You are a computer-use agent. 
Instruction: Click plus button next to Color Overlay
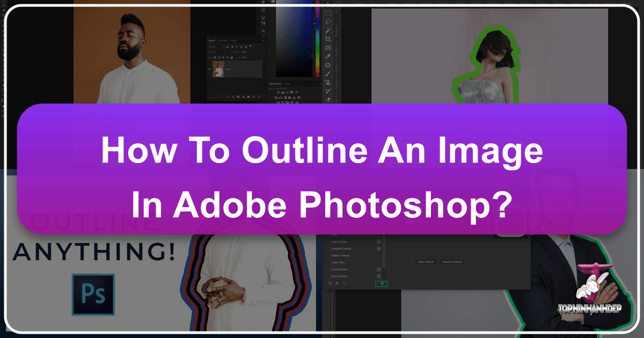pos(379,241)
